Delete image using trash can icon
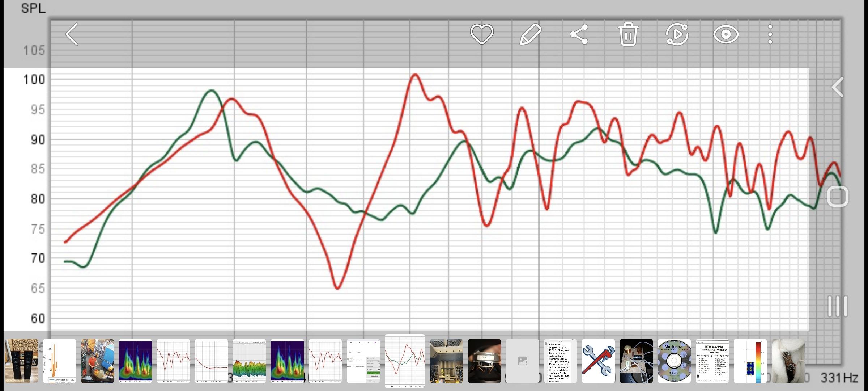The image size is (868, 391). click(x=628, y=34)
